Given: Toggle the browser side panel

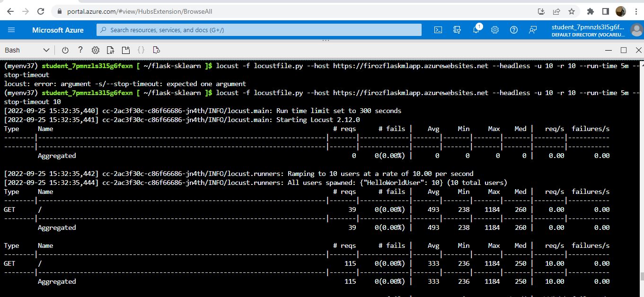Looking at the screenshot, I should coord(605,11).
